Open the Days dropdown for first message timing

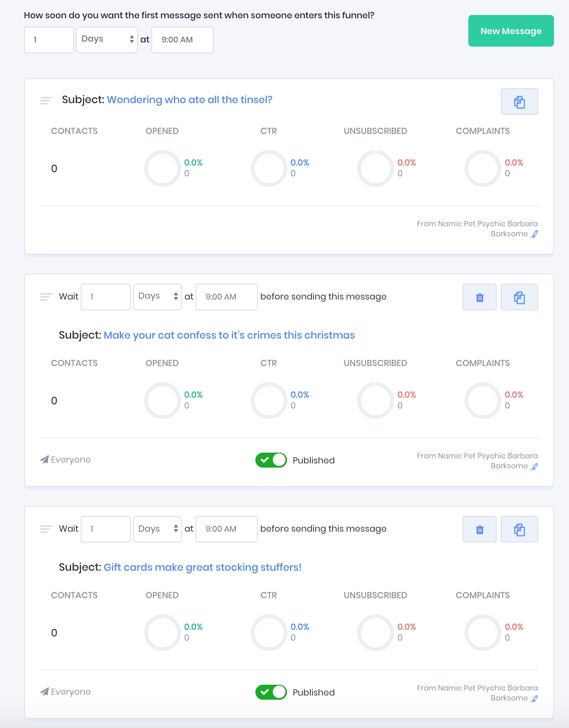pyautogui.click(x=107, y=40)
